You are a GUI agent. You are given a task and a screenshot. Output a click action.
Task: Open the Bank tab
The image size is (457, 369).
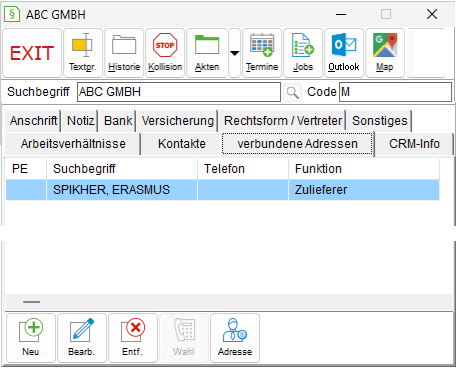click(x=118, y=121)
